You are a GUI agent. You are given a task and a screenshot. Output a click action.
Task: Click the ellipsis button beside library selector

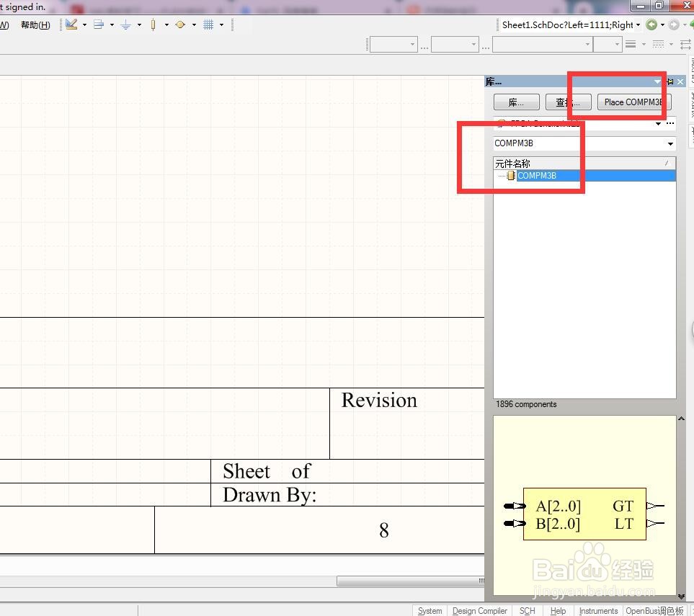pos(670,123)
